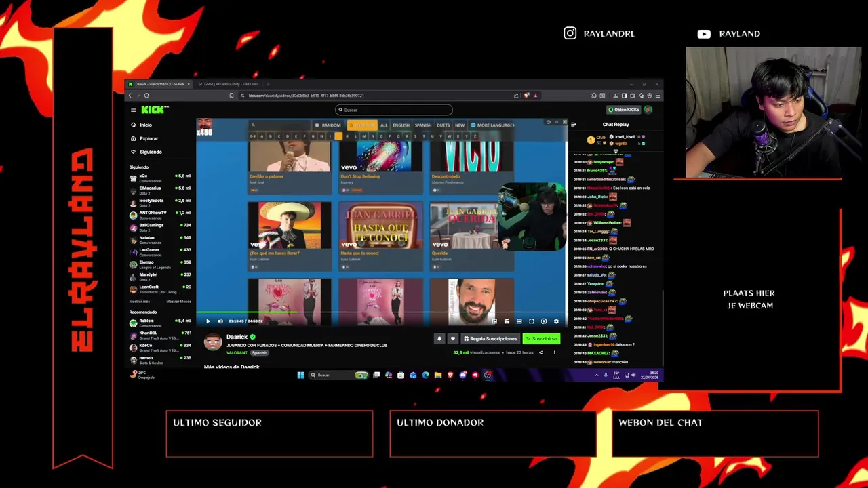This screenshot has height=488, width=868.
Task: Open the three-dot video options menu
Action: tap(554, 353)
